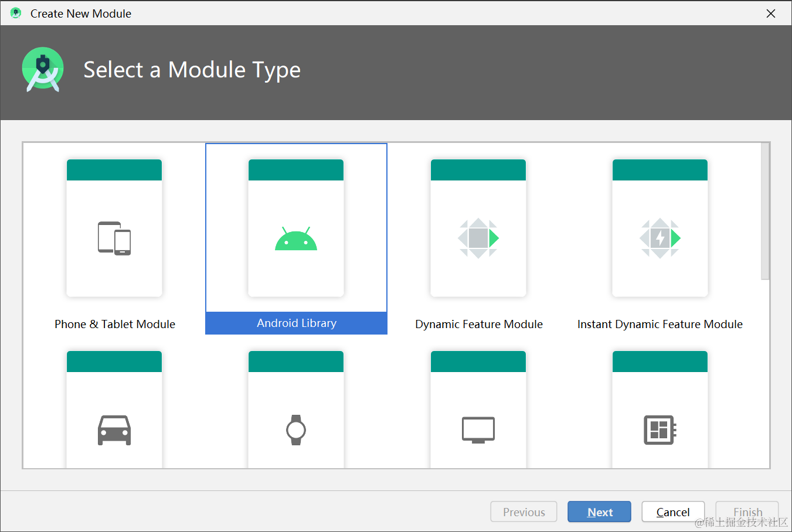Click the Instant Dynamic Feature Module label

(x=660, y=324)
